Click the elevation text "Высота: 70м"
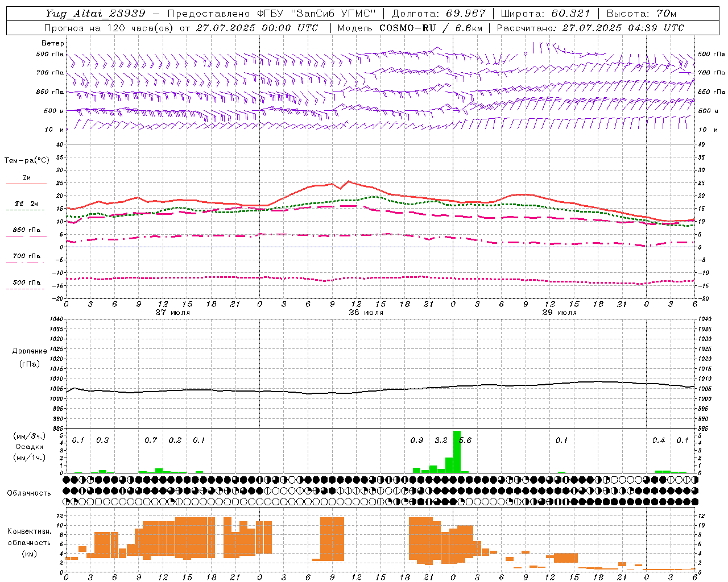This screenshot has height=582, width=728. (x=642, y=13)
